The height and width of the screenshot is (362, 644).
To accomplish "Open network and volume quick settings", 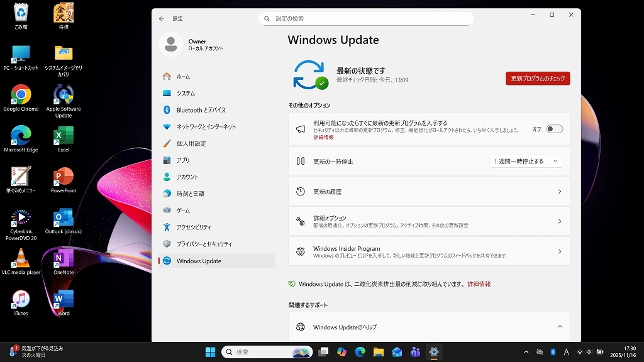I will click(590, 352).
